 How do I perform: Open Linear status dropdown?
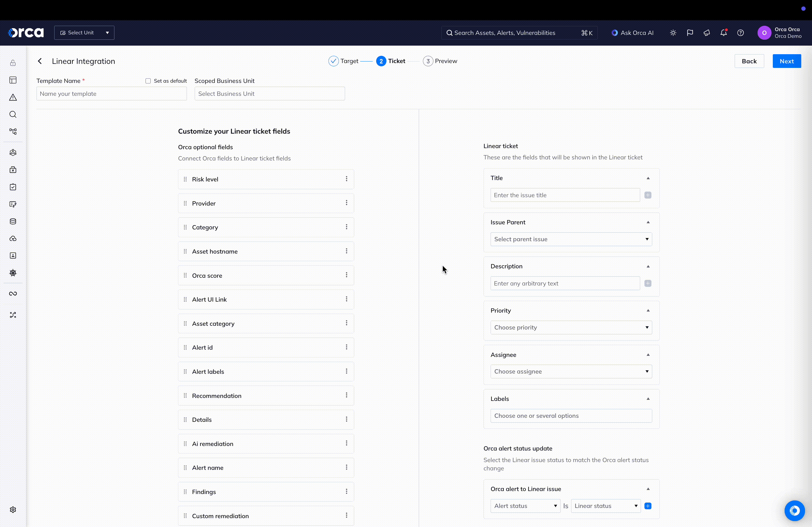(606, 506)
